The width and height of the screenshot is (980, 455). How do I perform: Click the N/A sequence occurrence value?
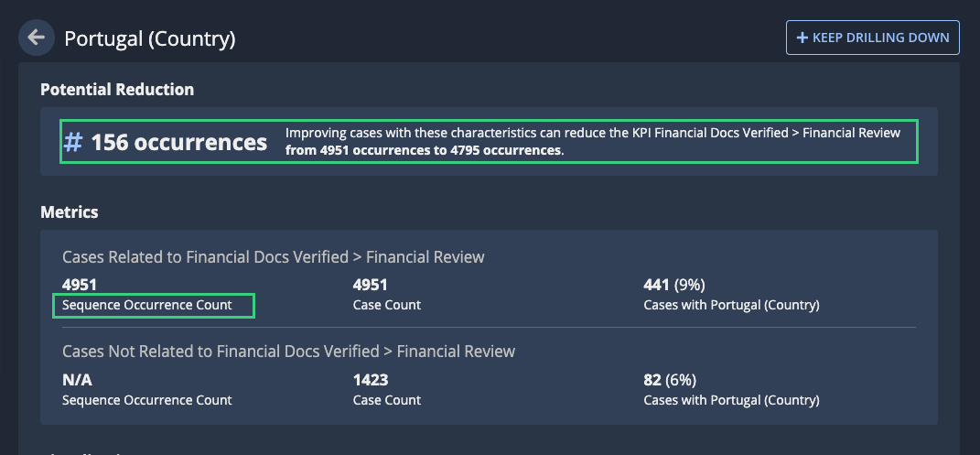(x=78, y=380)
